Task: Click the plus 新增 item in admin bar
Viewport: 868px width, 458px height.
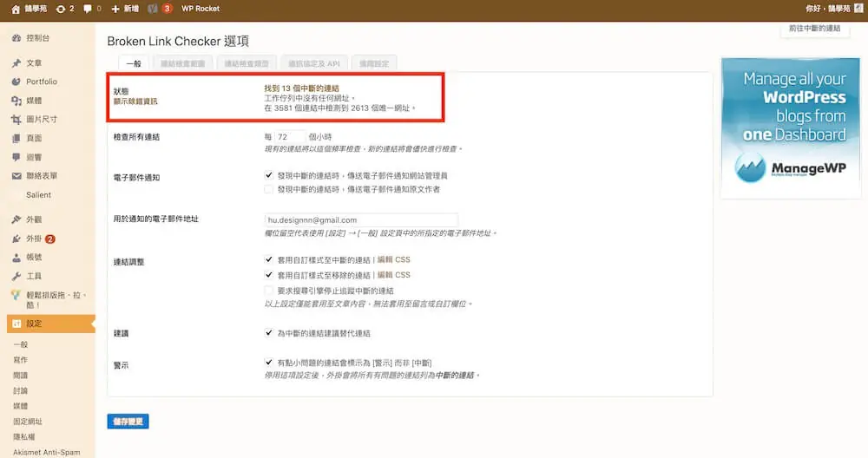Action: 125,9
